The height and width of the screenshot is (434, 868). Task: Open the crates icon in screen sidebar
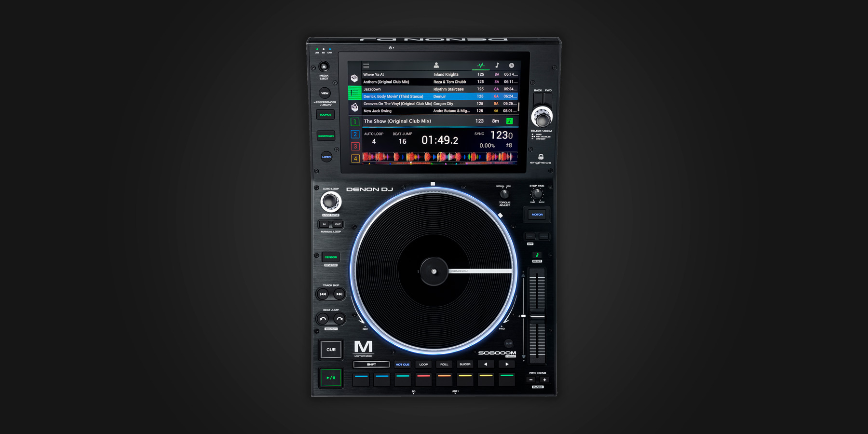[354, 78]
